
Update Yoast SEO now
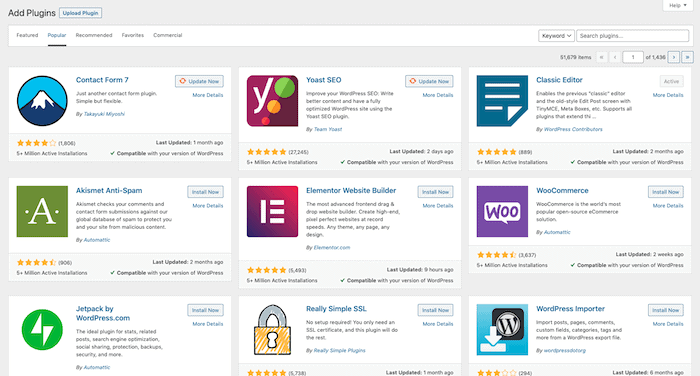(x=429, y=81)
